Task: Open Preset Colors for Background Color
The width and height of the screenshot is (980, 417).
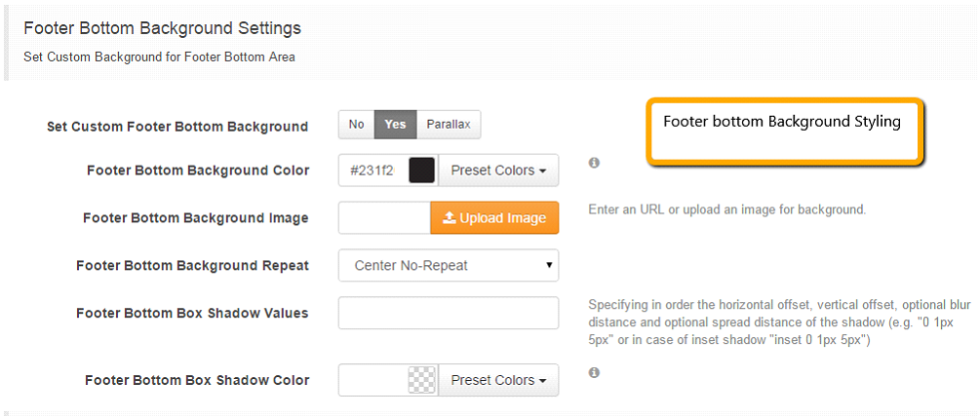Action: point(498,171)
